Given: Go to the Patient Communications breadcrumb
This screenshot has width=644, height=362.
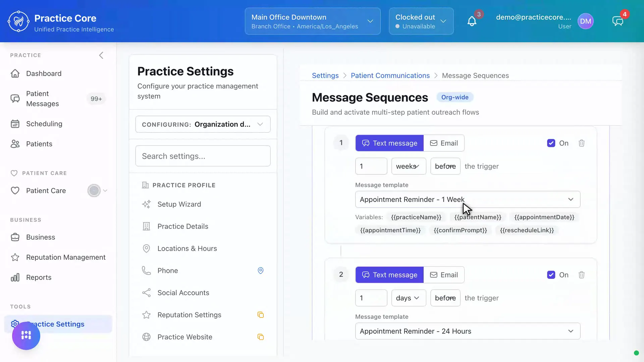Looking at the screenshot, I should coord(390,76).
